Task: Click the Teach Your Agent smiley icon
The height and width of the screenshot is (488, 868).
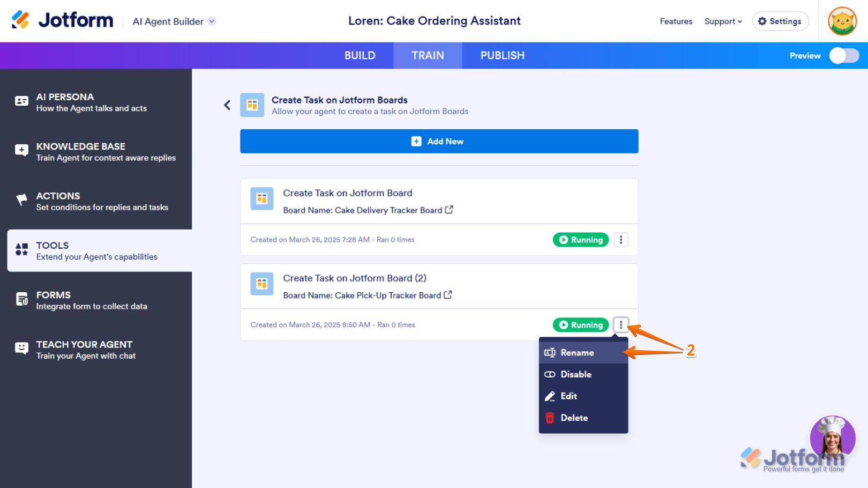Action: pos(21,348)
